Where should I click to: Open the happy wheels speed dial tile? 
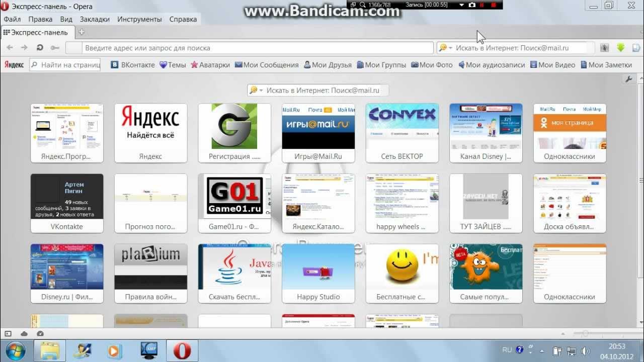tap(402, 204)
